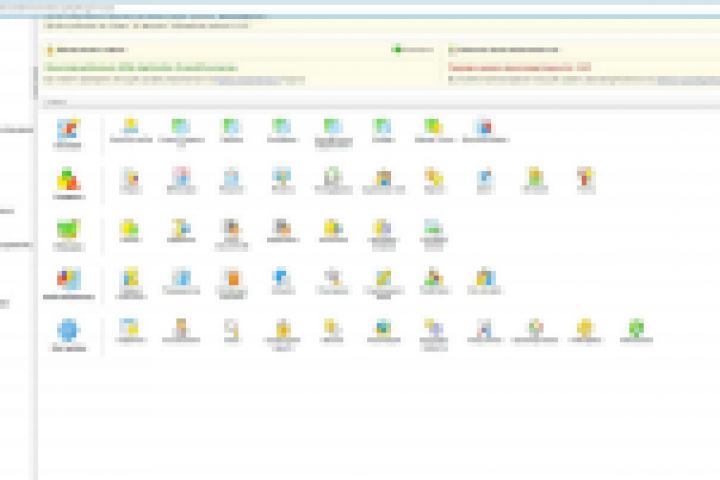Open the red T-shaped icon ending the second row
The image size is (720, 480).
pos(585,177)
